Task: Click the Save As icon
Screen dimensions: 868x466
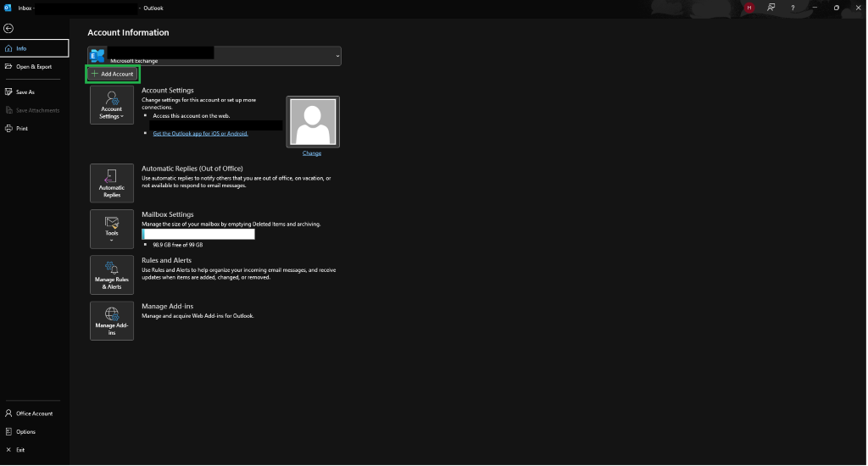Action: (8, 92)
